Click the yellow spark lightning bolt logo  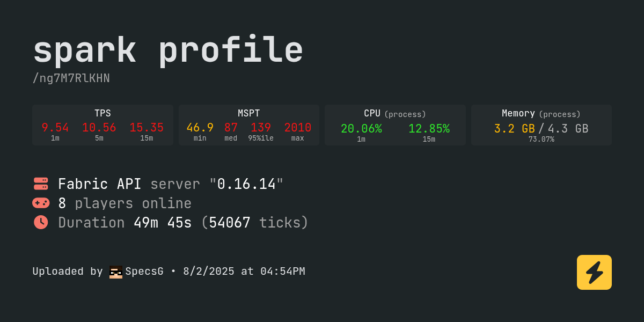point(594,272)
